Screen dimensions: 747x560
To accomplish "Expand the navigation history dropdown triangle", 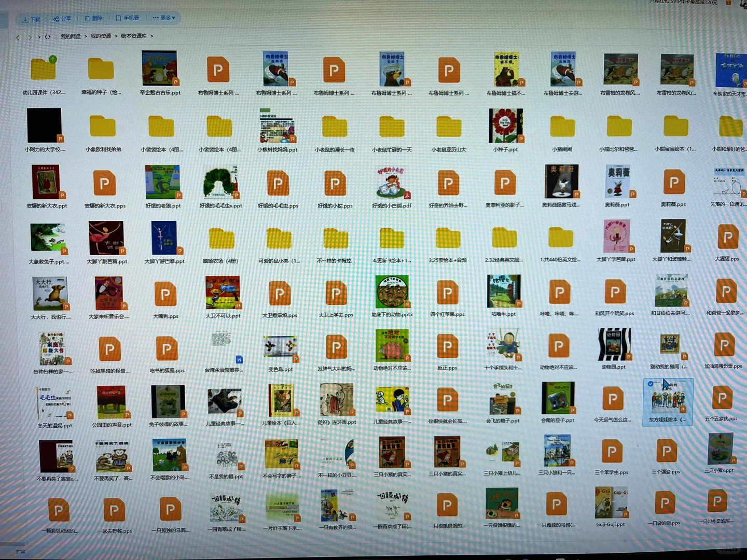I will coord(39,37).
